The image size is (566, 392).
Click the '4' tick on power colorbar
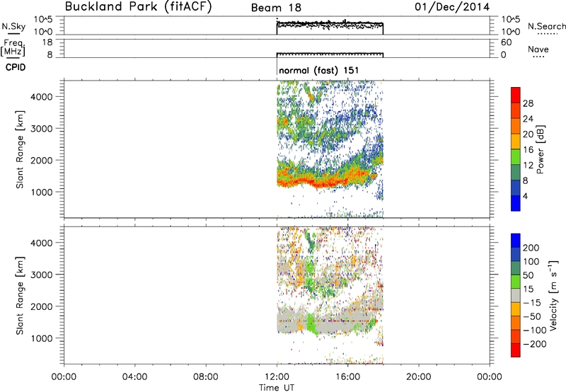525,196
